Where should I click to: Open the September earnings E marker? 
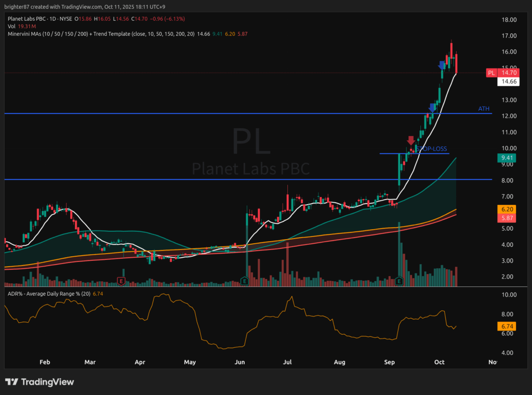[399, 281]
